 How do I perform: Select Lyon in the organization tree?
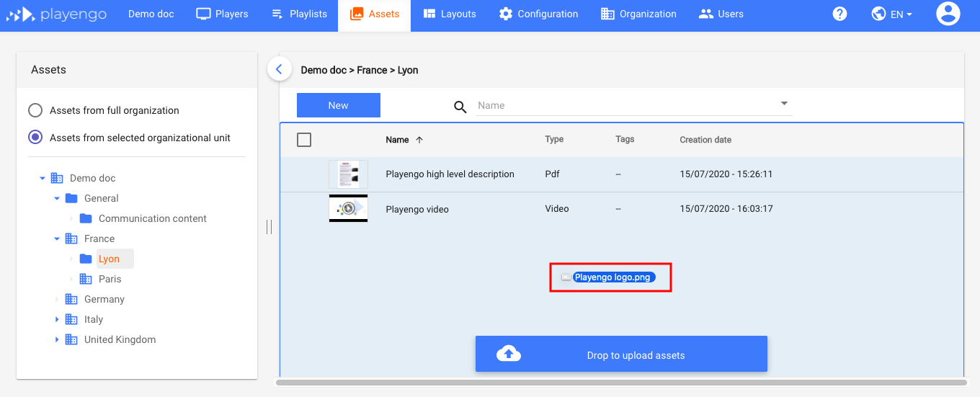tap(110, 259)
